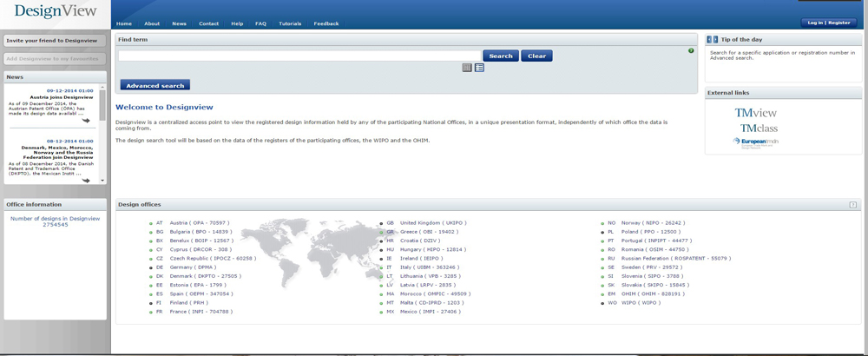Open the About menu item
This screenshot has width=868, height=356.
pos(152,23)
